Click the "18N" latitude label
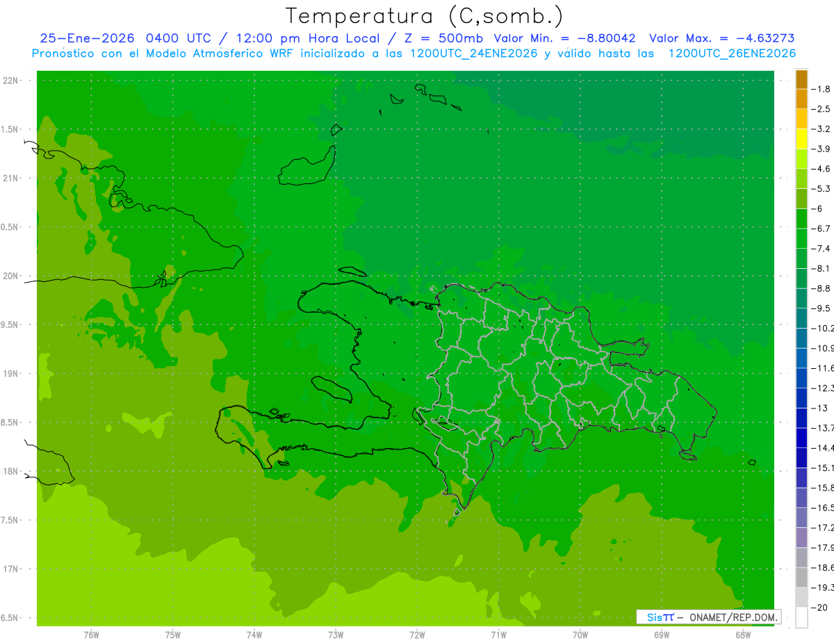The image size is (834, 644). pyautogui.click(x=11, y=471)
